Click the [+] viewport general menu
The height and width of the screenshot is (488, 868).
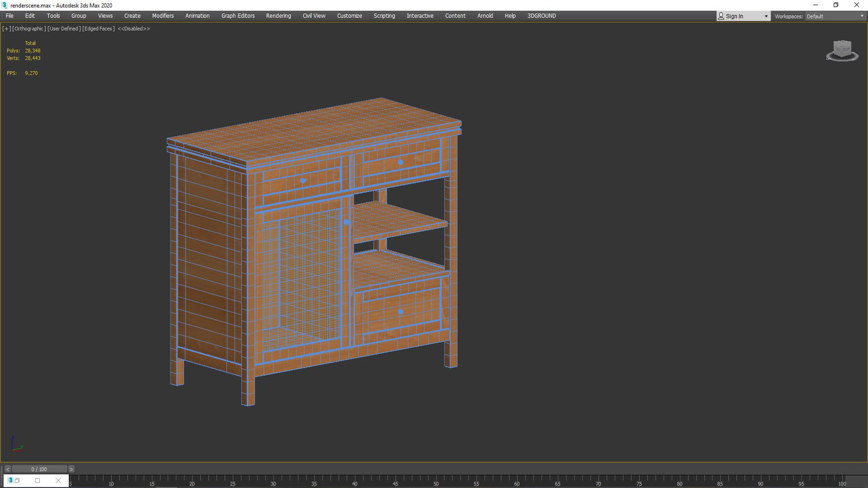tap(6, 28)
